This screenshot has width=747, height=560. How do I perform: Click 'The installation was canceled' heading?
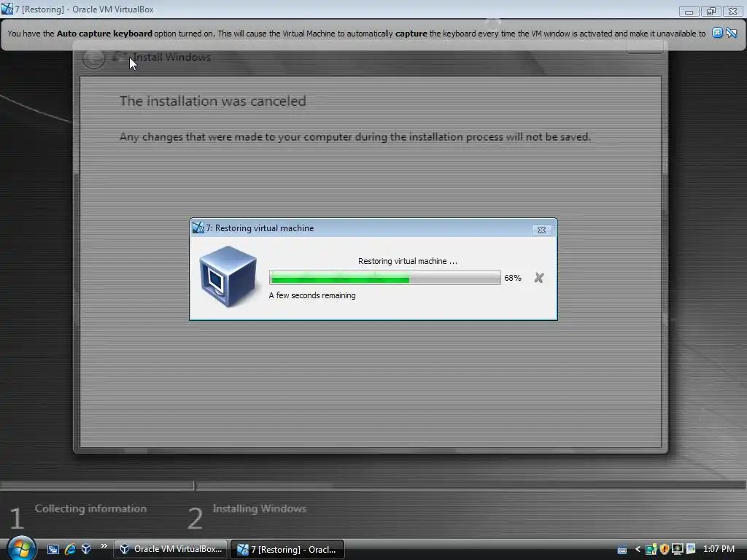pyautogui.click(x=212, y=101)
